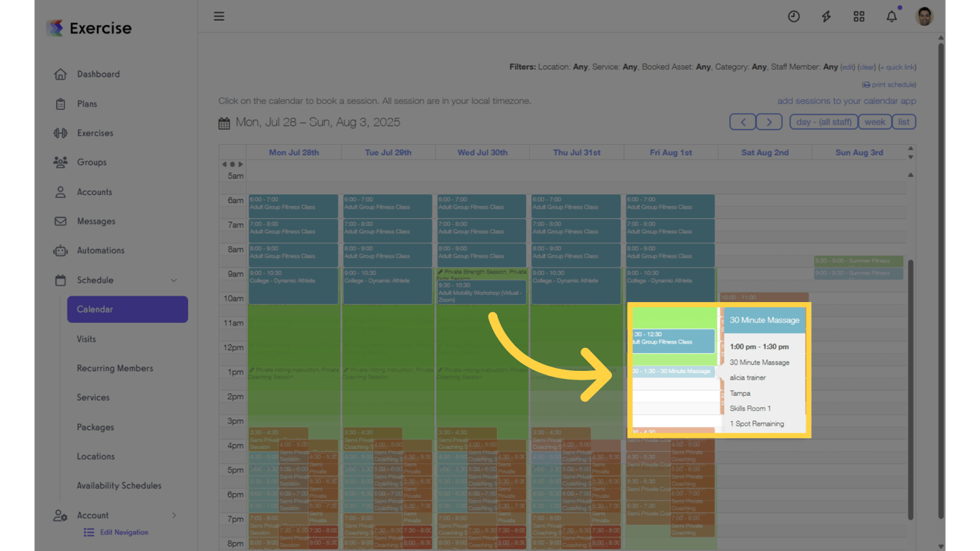The width and height of the screenshot is (980, 551).
Task: Go to Dashboard via its home icon
Action: click(60, 74)
